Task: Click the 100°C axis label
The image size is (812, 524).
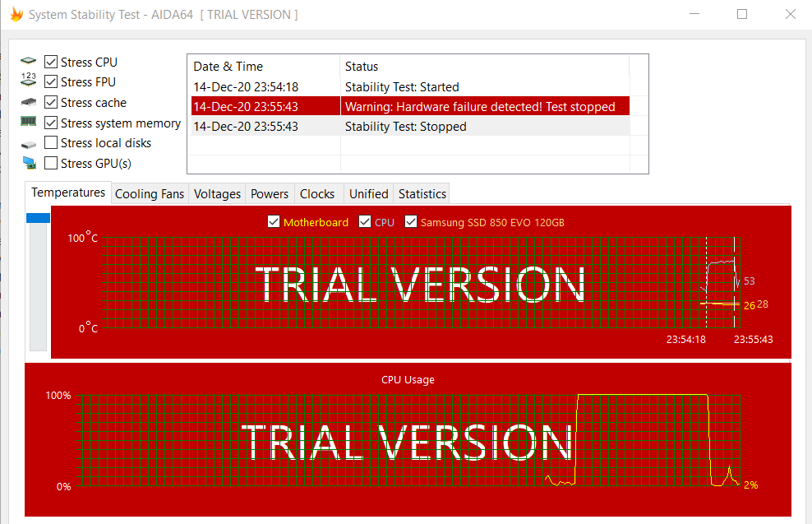Action: (82, 238)
